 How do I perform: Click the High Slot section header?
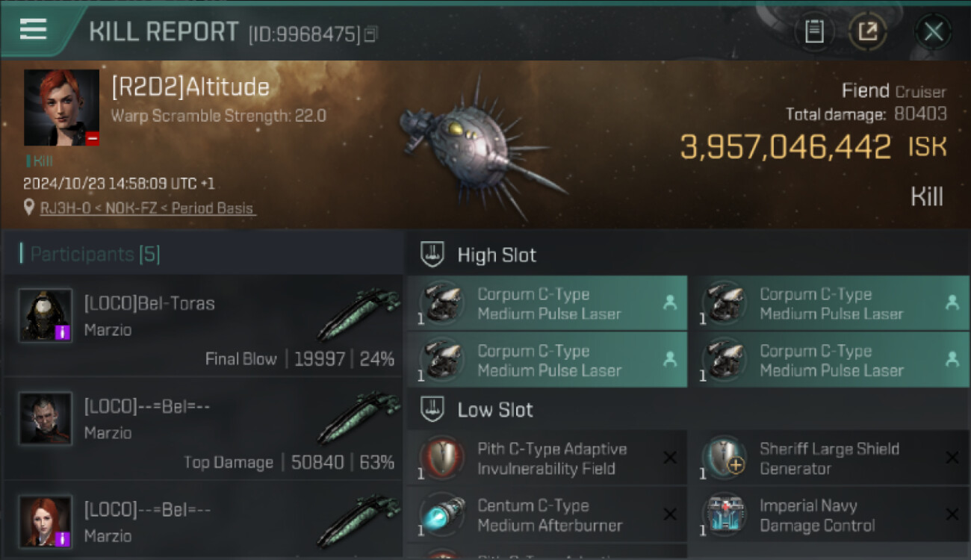click(x=497, y=255)
